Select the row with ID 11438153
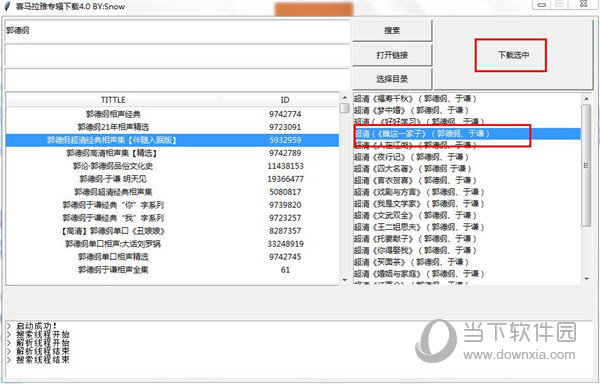 click(x=172, y=166)
